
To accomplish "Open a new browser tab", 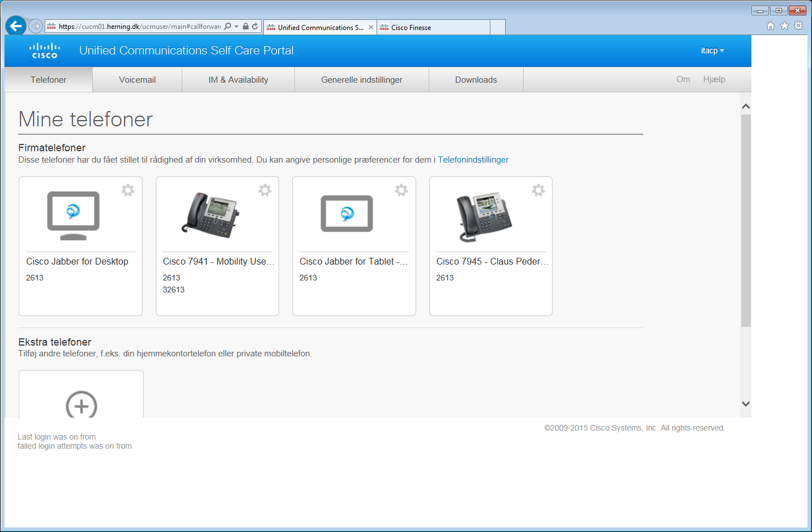I will pyautogui.click(x=498, y=27).
